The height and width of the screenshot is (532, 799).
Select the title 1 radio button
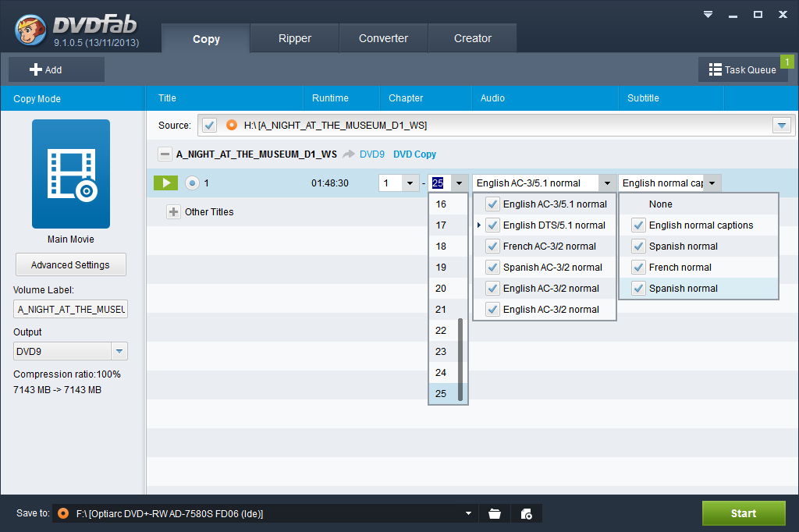(x=192, y=183)
